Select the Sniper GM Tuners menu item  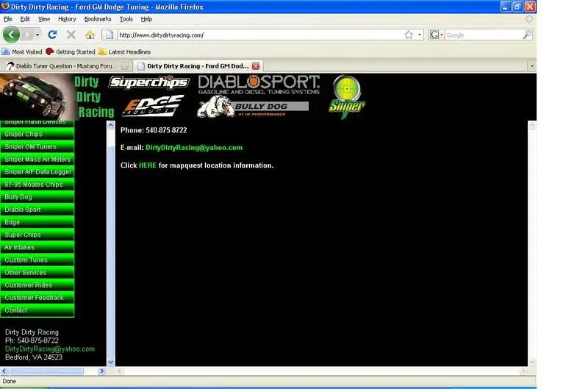[x=37, y=146]
